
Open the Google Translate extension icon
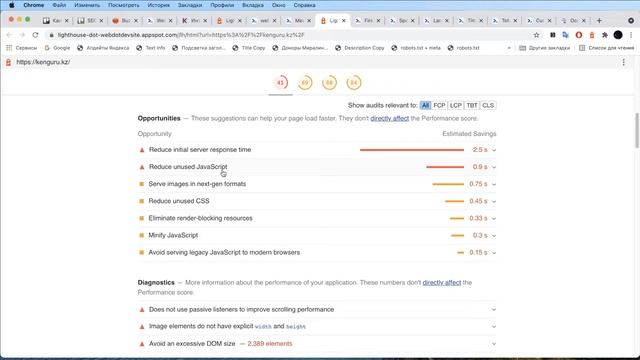[565, 35]
